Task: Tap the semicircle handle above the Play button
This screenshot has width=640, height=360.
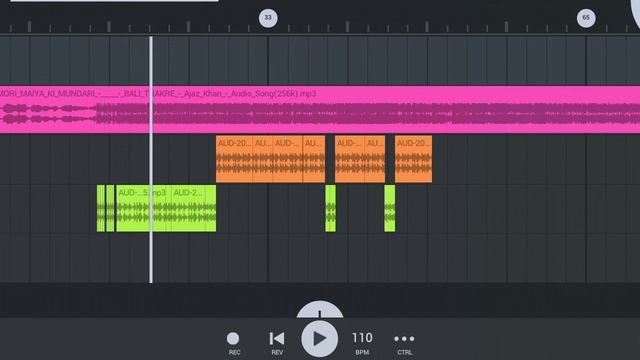Action: (320, 310)
